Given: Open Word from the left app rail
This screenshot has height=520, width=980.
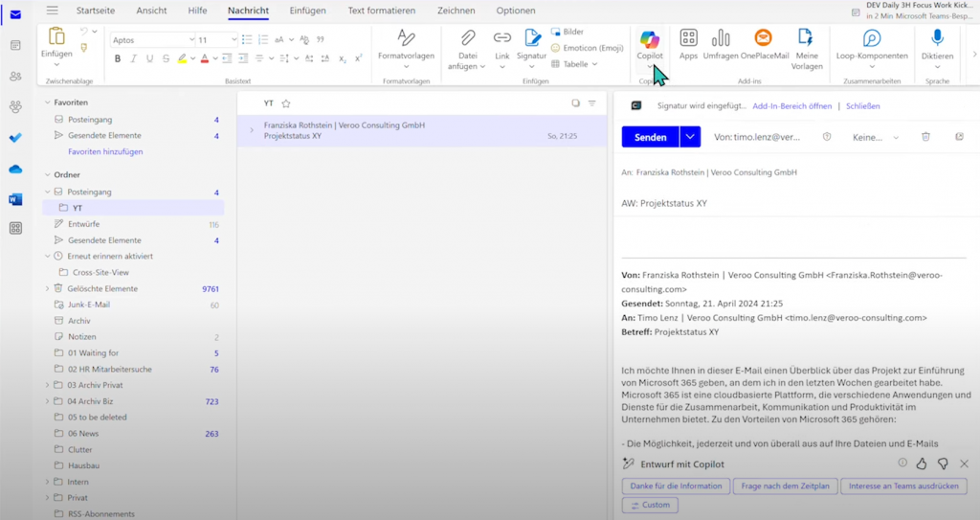Looking at the screenshot, I should click(x=15, y=199).
